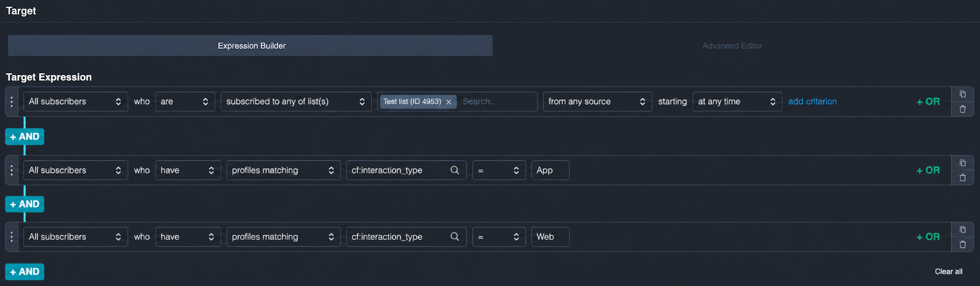Screen dimensions: 980x286
Task: Copy the Test list subscription criterion row
Action: tap(962, 94)
